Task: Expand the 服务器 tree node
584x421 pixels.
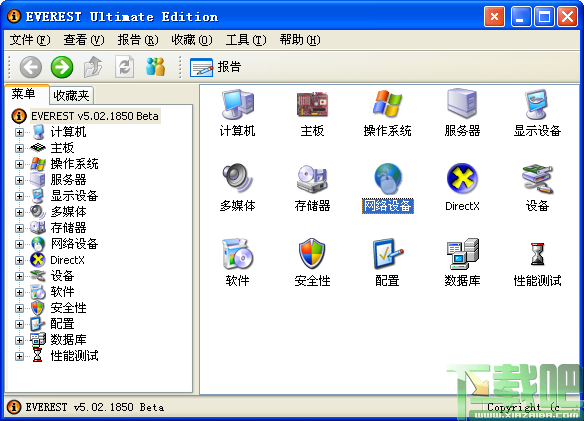Action: (19, 180)
